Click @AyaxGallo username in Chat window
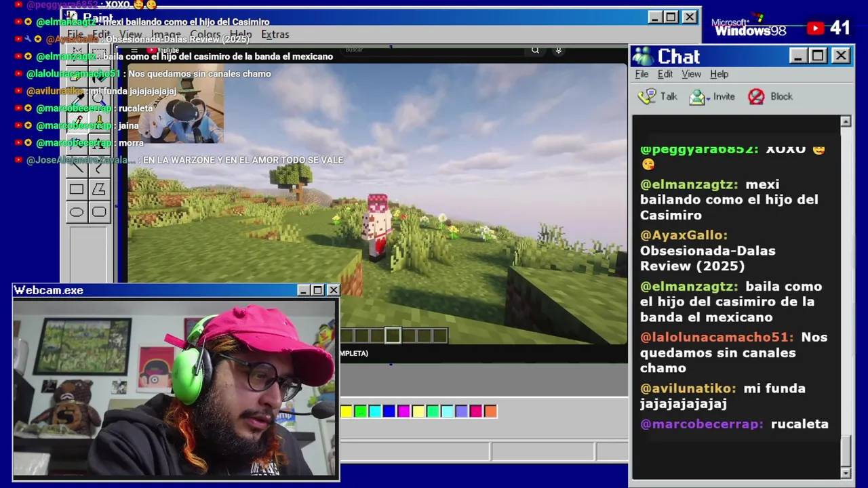Image resolution: width=868 pixels, height=488 pixels. coord(684,235)
